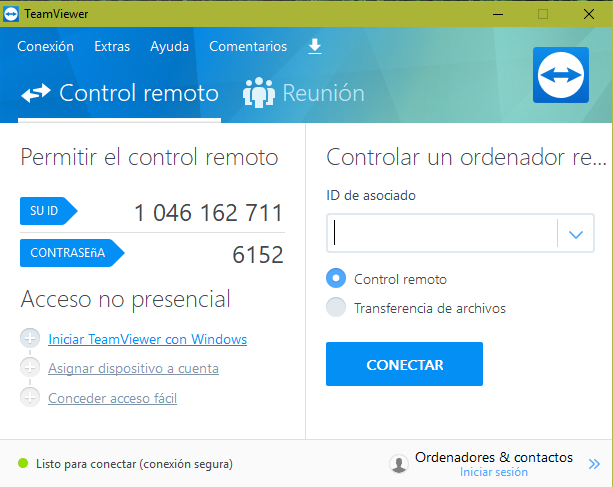Click Ordenadores & contactos label
This screenshot has width=613, height=487.
pyautogui.click(x=494, y=457)
